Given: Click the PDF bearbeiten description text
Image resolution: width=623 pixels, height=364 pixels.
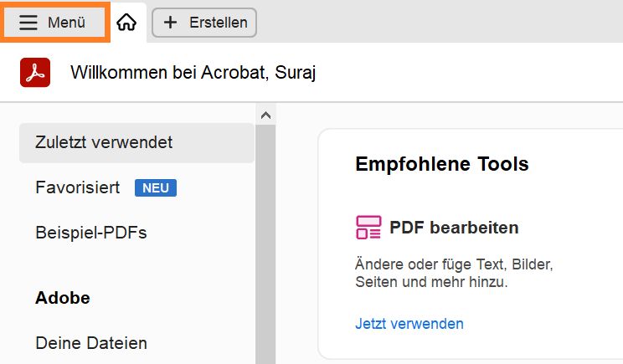Looking at the screenshot, I should pos(454,274).
